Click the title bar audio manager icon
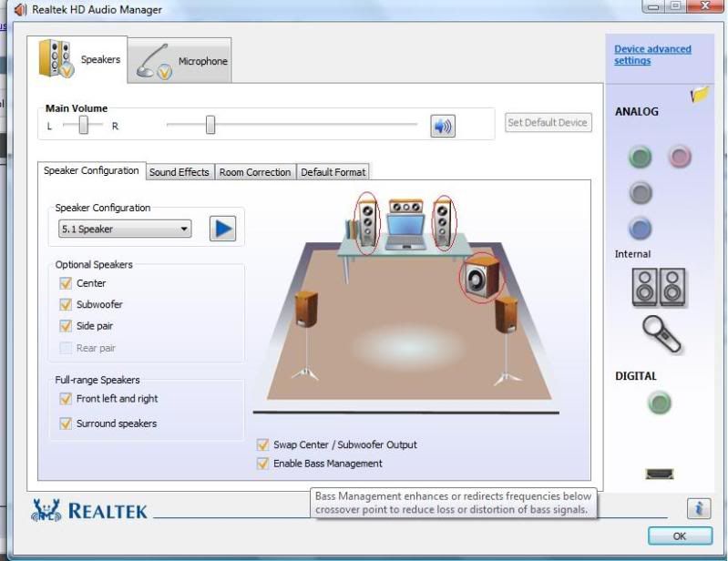The image size is (728, 561). tap(19, 9)
